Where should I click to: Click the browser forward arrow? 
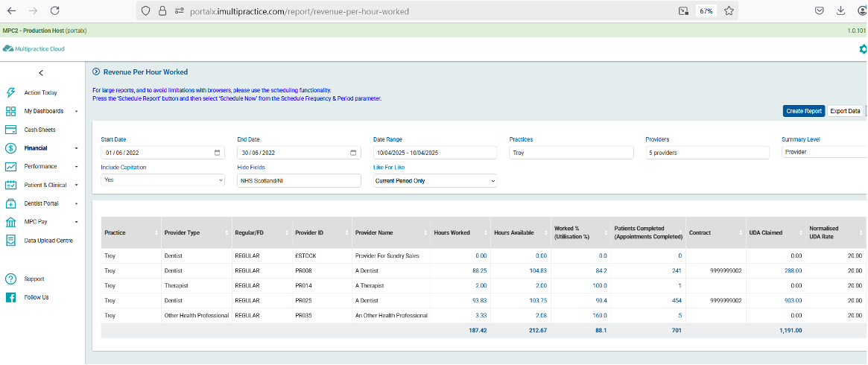click(34, 10)
